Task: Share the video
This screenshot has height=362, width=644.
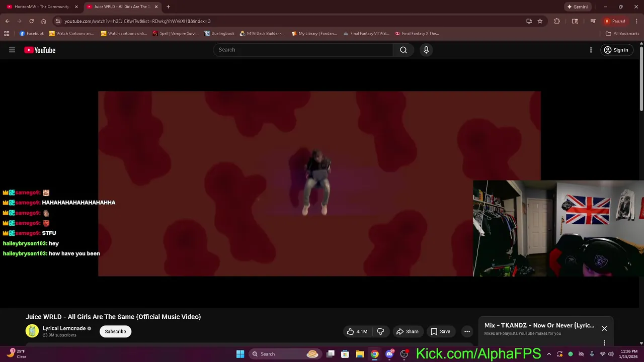Action: tap(408, 331)
